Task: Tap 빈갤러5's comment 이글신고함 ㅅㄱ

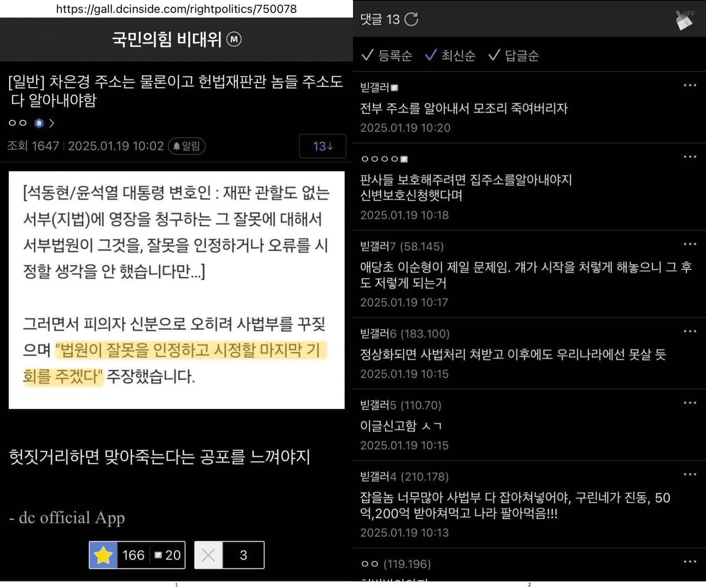Action: coord(398,426)
